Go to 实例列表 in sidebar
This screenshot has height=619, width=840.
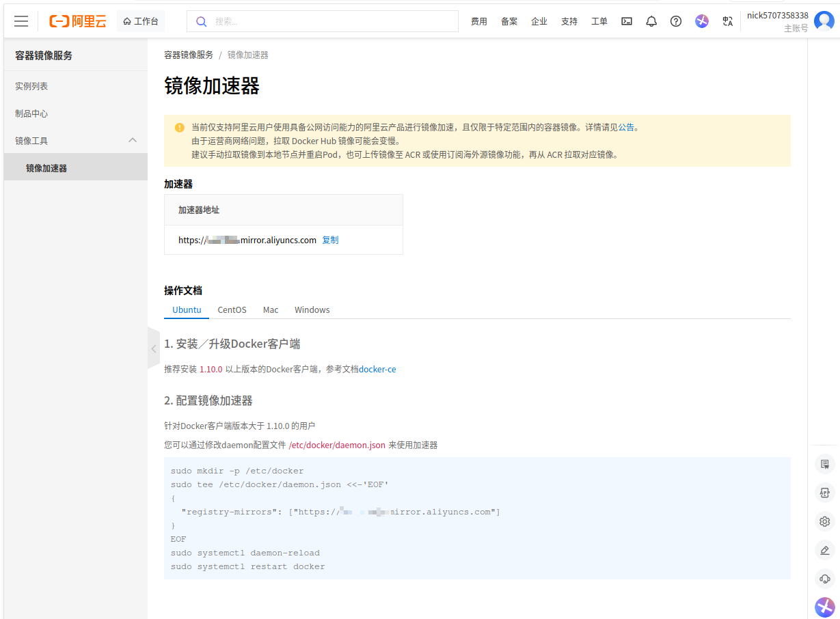(31, 86)
